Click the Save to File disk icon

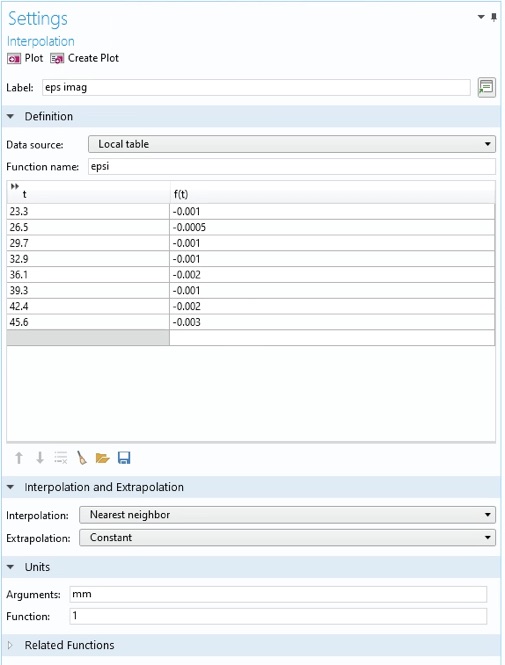[124, 458]
